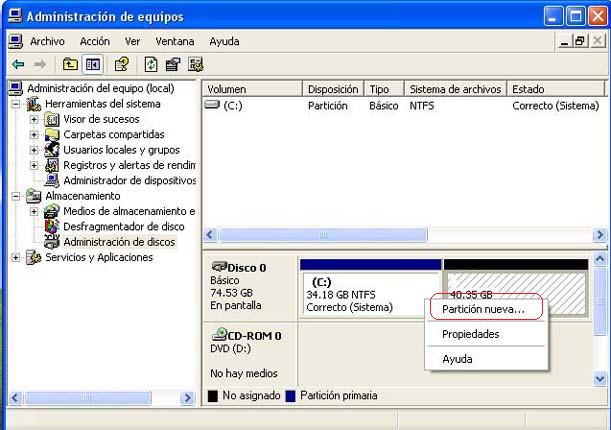Click the volume list scroll right arrow
611x430 pixels.
pos(599,235)
